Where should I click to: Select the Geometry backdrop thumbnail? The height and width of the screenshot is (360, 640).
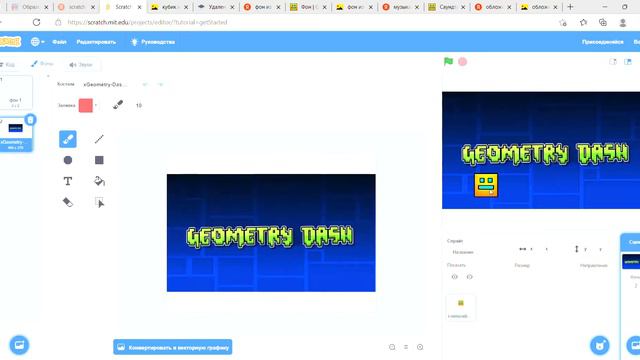pyautogui.click(x=16, y=133)
